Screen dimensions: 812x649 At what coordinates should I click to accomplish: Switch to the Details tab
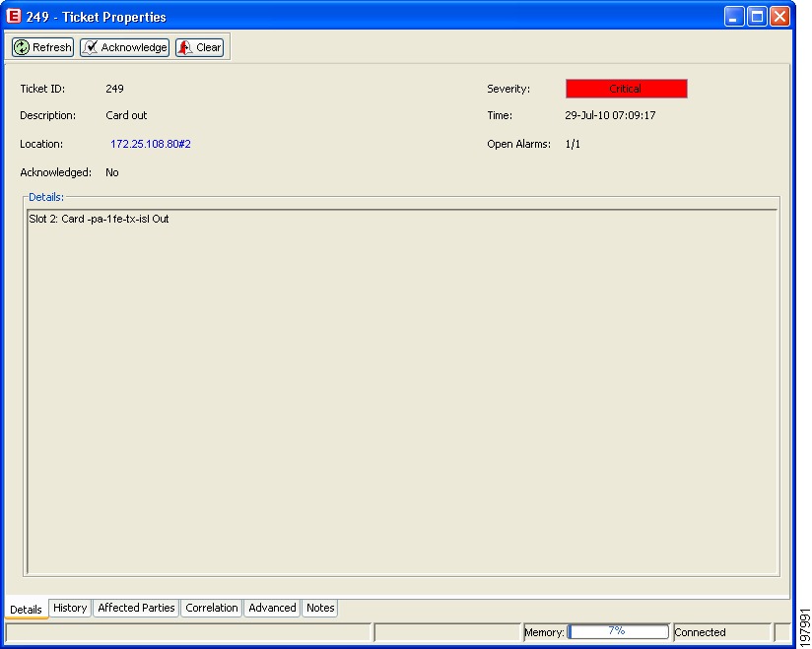tap(26, 610)
